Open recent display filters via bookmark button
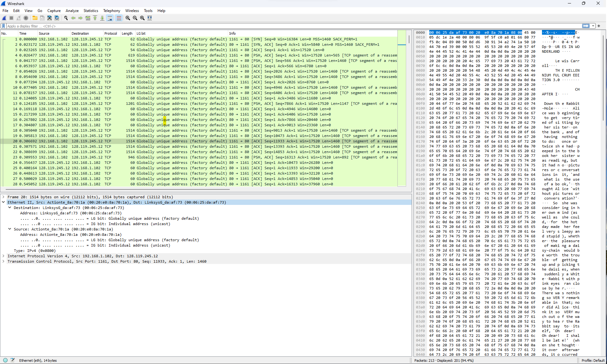The width and height of the screenshot is (607, 364). point(3,26)
